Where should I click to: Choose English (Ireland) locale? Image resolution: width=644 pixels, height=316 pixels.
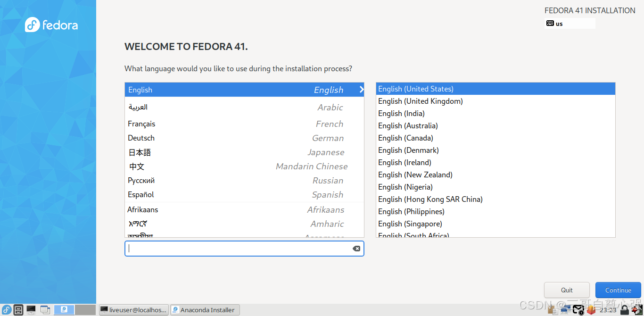(x=495, y=162)
